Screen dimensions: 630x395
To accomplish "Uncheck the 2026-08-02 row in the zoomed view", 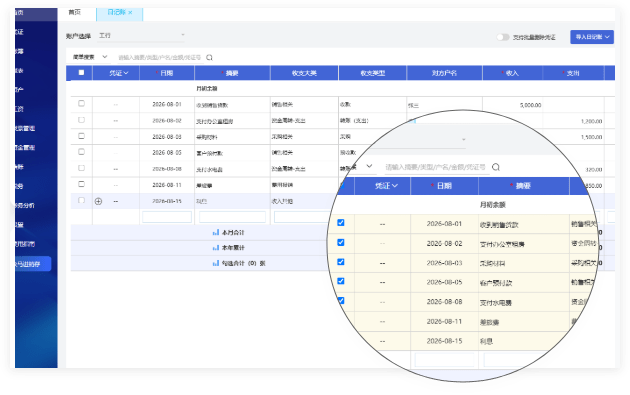I will pos(341,242).
